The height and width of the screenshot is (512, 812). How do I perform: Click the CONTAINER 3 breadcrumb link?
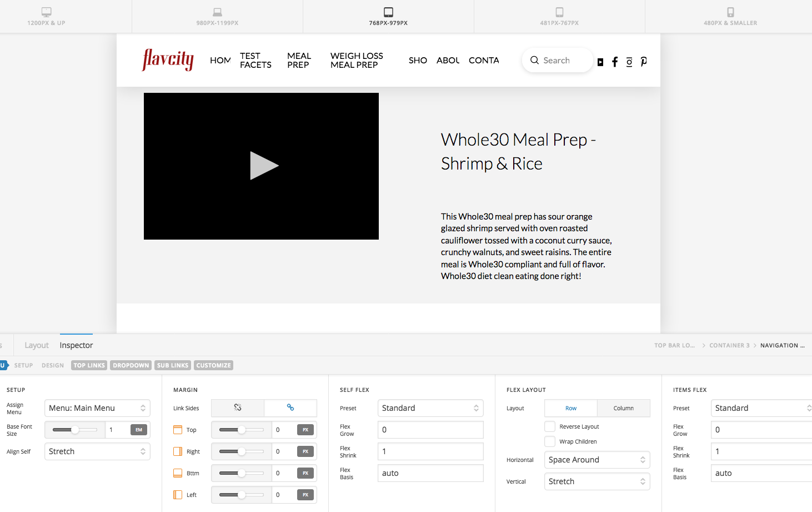tap(729, 345)
